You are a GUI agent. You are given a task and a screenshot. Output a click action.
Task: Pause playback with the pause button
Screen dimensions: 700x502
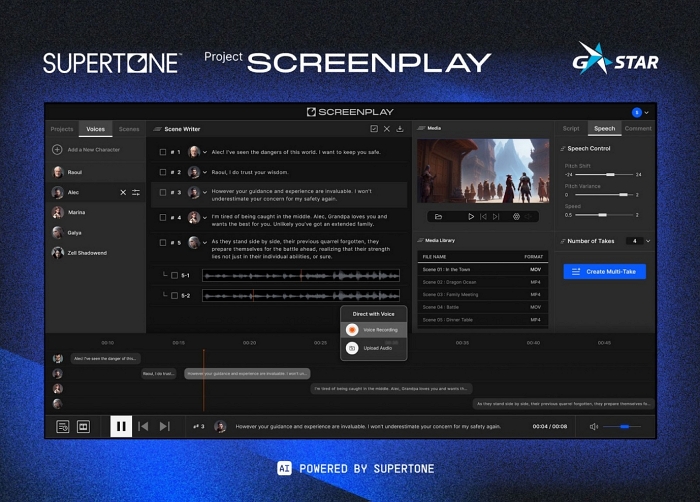point(121,426)
